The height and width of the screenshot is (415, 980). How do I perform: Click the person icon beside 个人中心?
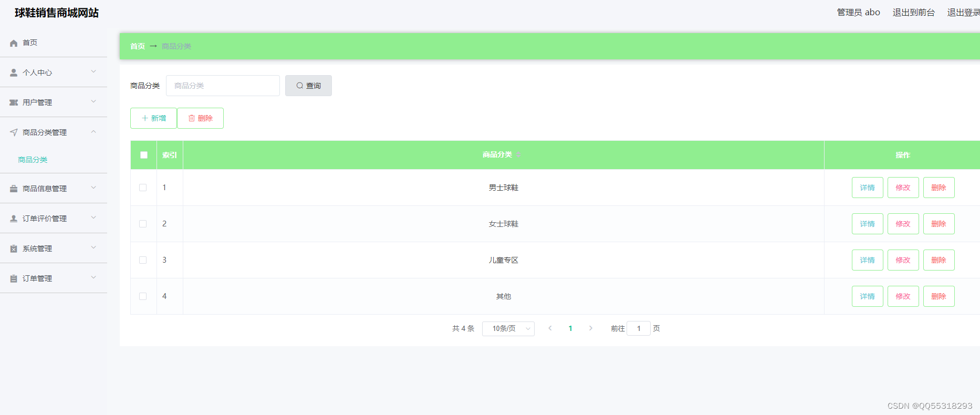pos(14,72)
